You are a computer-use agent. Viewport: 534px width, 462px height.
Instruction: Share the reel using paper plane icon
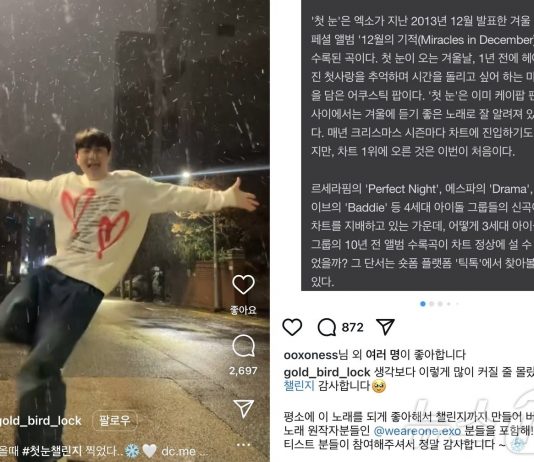click(244, 408)
